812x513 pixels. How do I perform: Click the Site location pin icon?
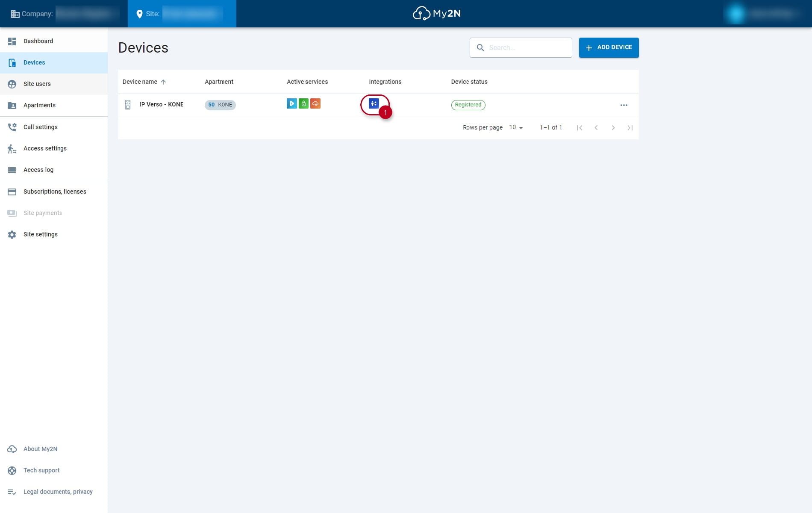pos(139,14)
